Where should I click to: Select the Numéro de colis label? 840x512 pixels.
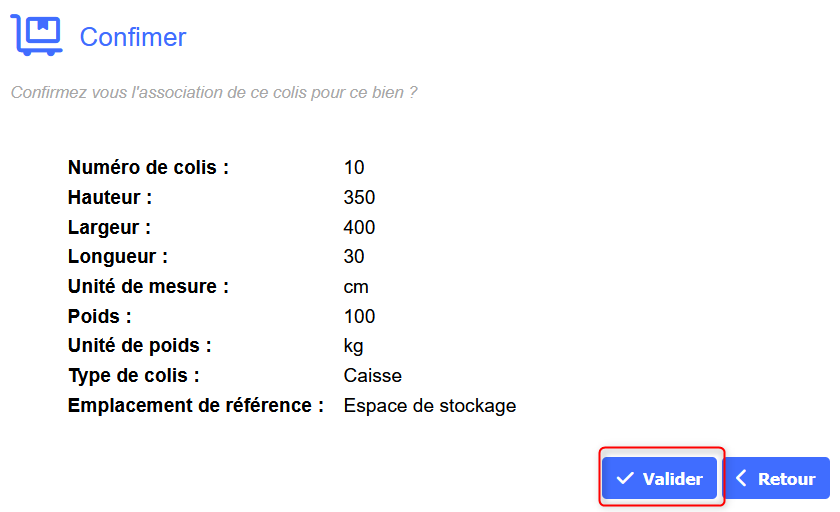(148, 167)
